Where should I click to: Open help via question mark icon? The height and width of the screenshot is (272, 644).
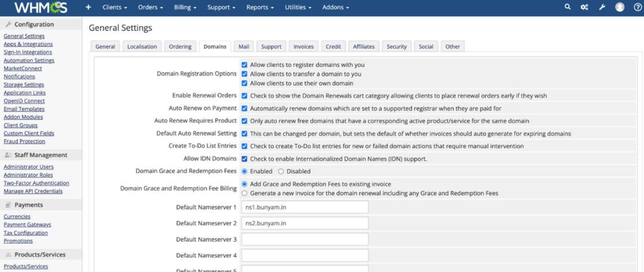(x=636, y=8)
